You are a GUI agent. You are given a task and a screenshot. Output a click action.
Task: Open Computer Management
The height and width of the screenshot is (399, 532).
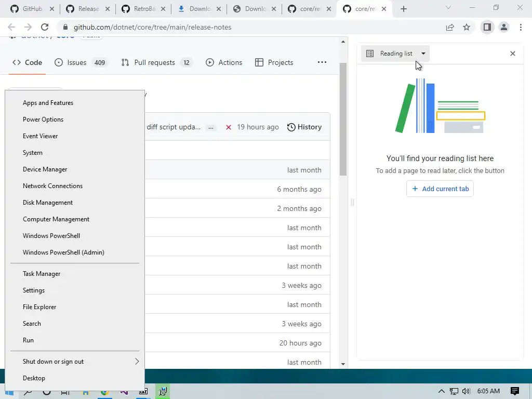point(75,219)
